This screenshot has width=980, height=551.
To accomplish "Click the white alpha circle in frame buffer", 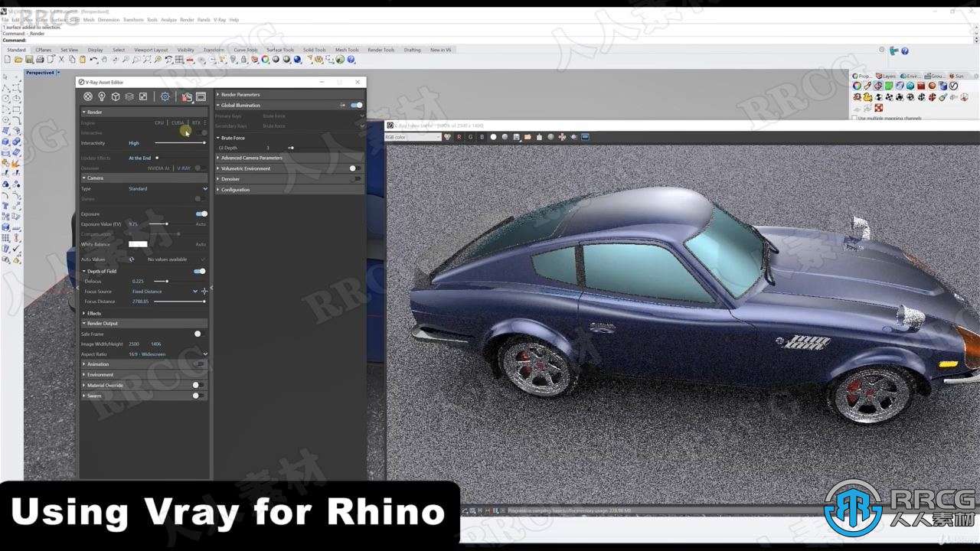I will tap(493, 137).
